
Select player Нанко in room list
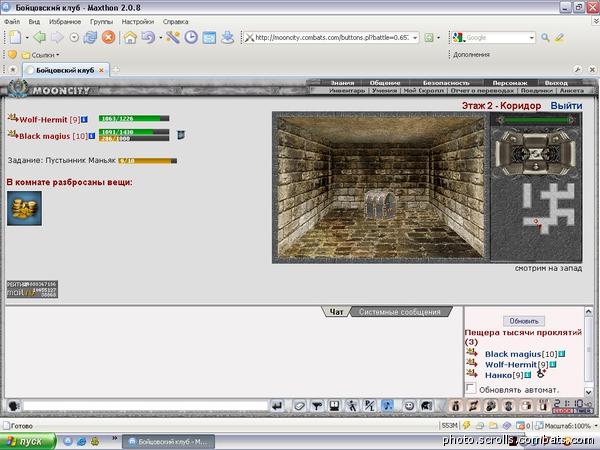pyautogui.click(x=498, y=375)
